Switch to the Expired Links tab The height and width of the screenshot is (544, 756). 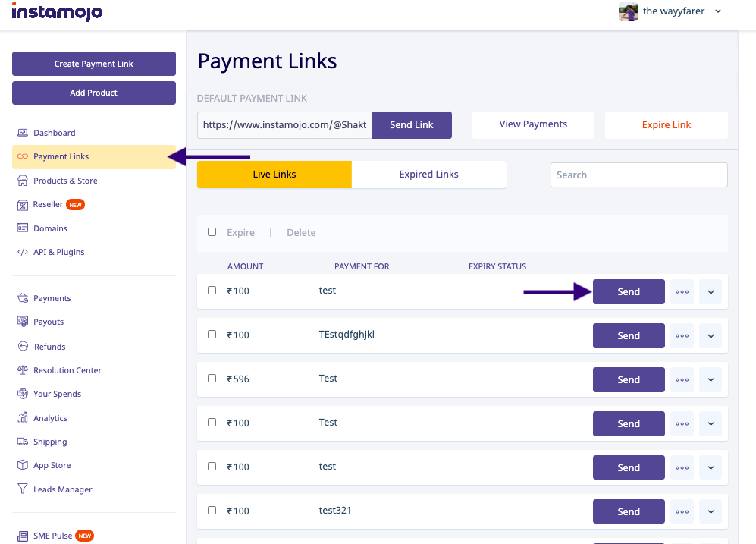pos(428,174)
